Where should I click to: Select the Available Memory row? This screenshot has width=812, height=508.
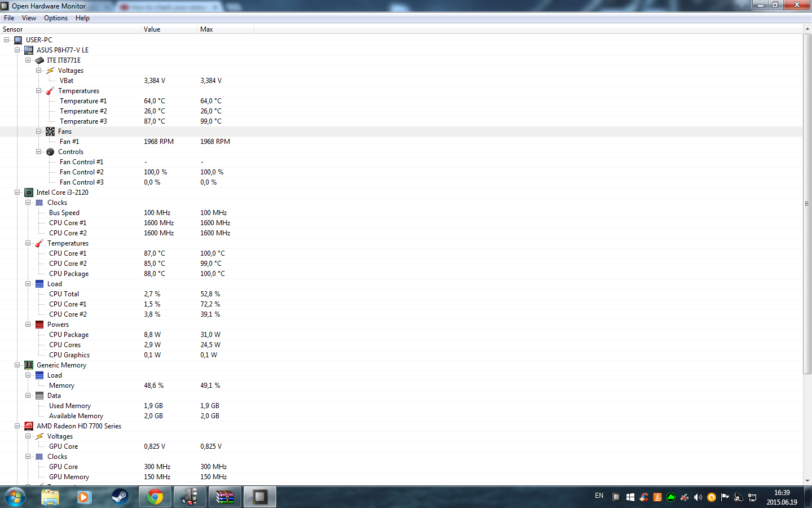click(x=401, y=416)
